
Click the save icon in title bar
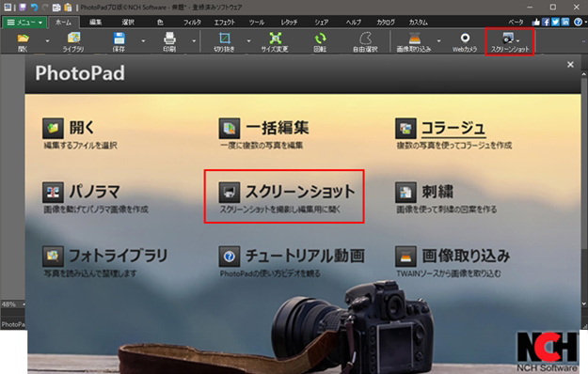[x=23, y=8]
